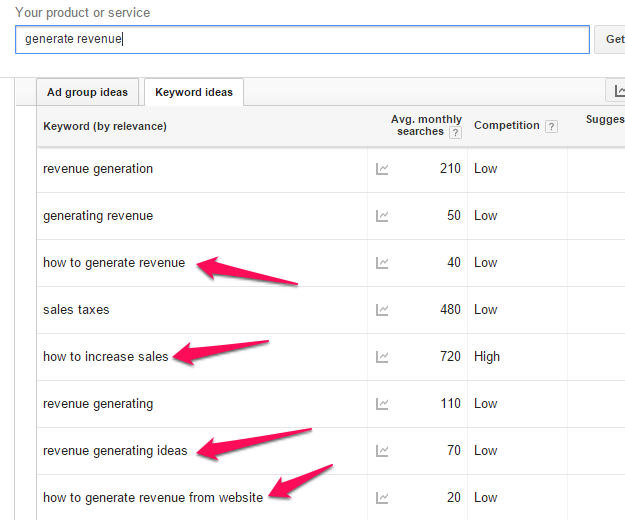Screen dimensions: 625x520
Task: Open trend chart icon for revenue generation
Action: click(382, 169)
